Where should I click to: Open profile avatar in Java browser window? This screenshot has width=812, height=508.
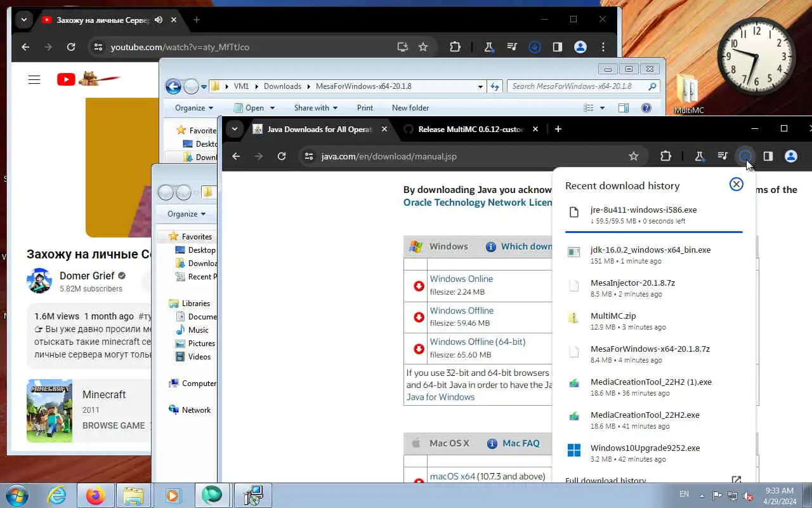tap(790, 156)
